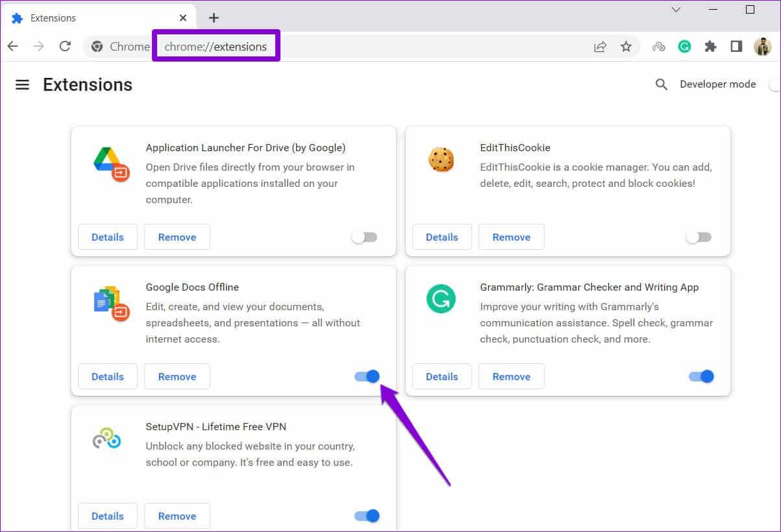781x532 pixels.
Task: Click the user profile avatar
Action: pos(762,46)
